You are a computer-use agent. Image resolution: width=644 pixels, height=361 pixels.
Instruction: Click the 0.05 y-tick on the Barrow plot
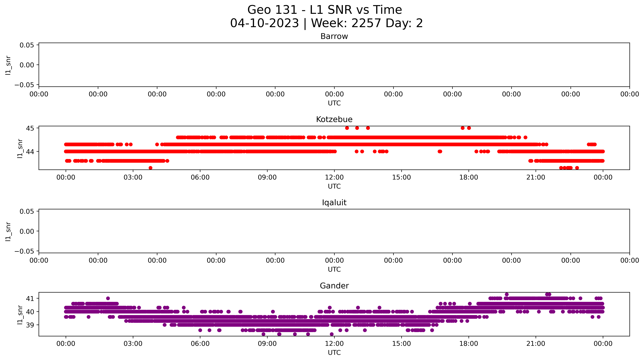pos(27,45)
